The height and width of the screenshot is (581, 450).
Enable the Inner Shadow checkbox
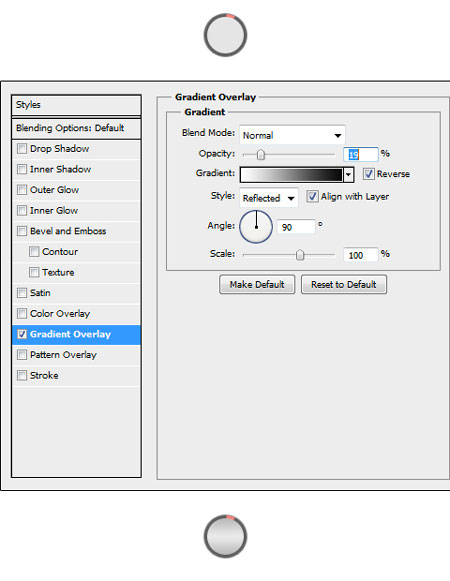pyautogui.click(x=22, y=169)
